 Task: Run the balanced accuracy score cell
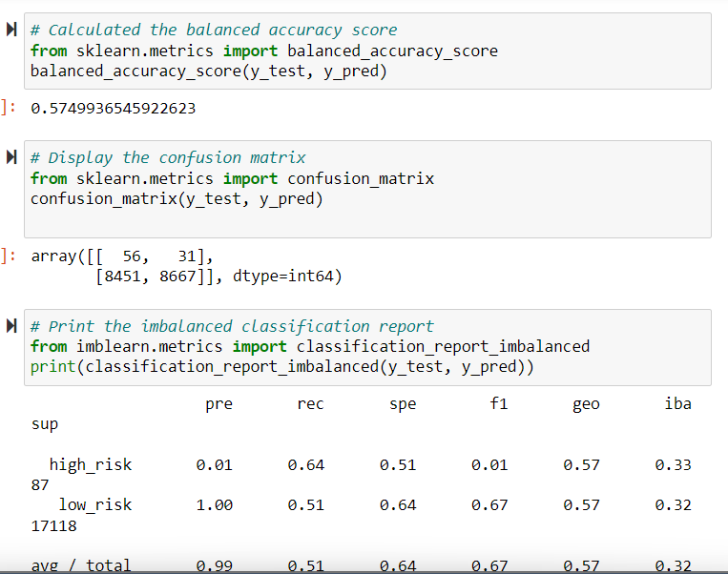point(11,30)
